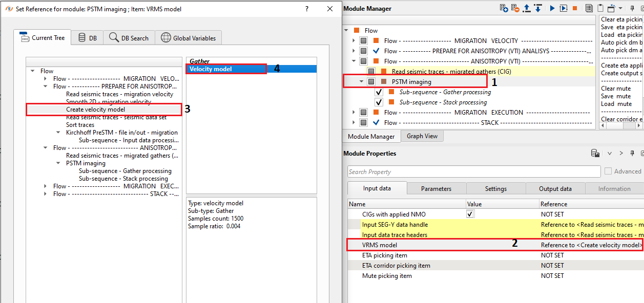644x303 pixels.
Task: Click the remove module icon with minus sign
Action: point(515,8)
